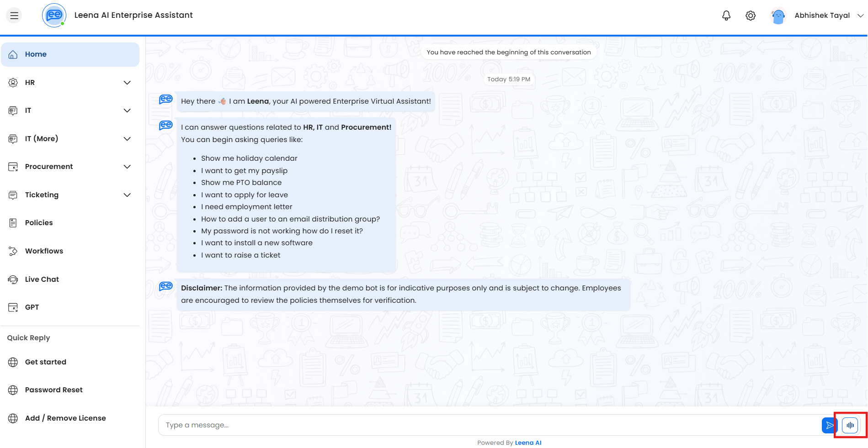The image size is (868, 448).
Task: Click Add / Remove License quick reply
Action: [70, 418]
